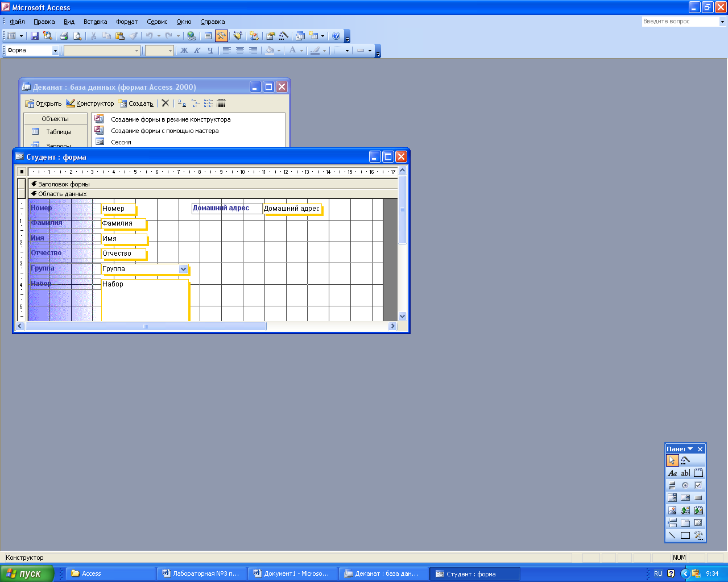Open More Controls in the toolbox

pyautogui.click(x=698, y=535)
